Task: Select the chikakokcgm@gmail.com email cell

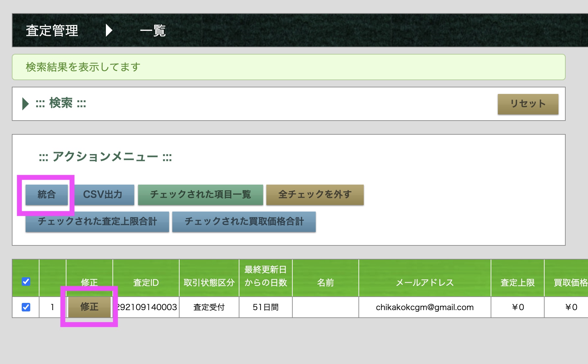Action: pos(425,307)
